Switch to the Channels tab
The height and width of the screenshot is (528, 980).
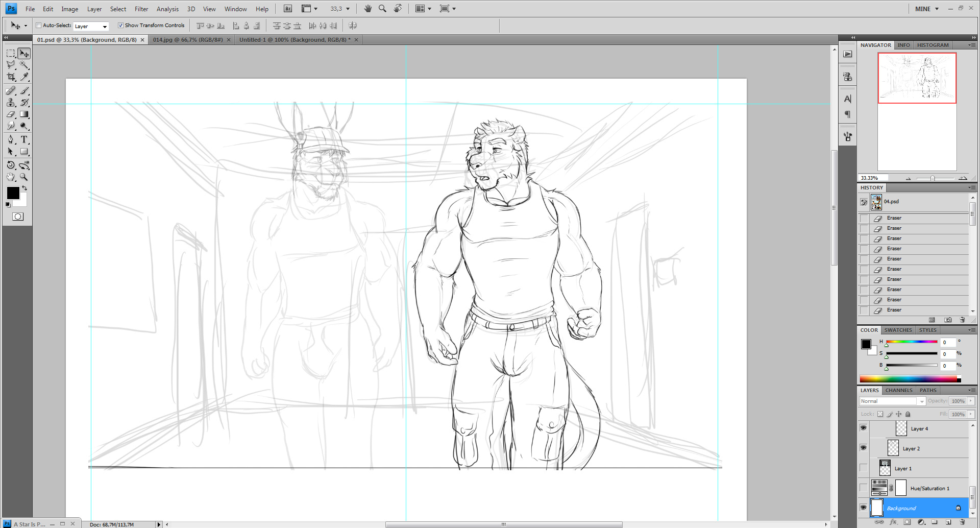pyautogui.click(x=899, y=391)
